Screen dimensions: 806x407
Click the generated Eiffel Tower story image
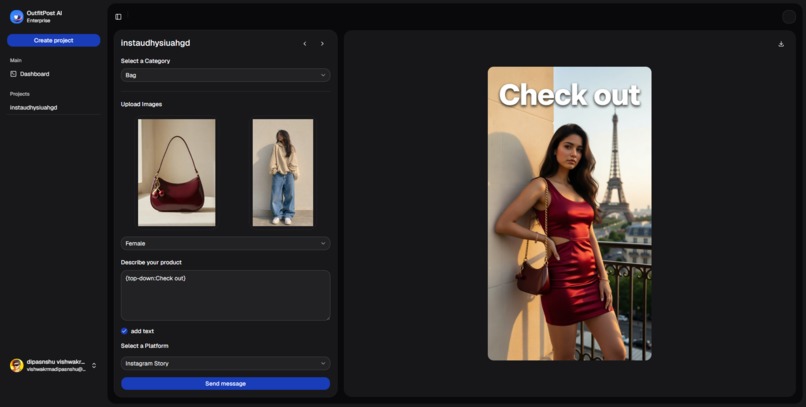pyautogui.click(x=569, y=213)
